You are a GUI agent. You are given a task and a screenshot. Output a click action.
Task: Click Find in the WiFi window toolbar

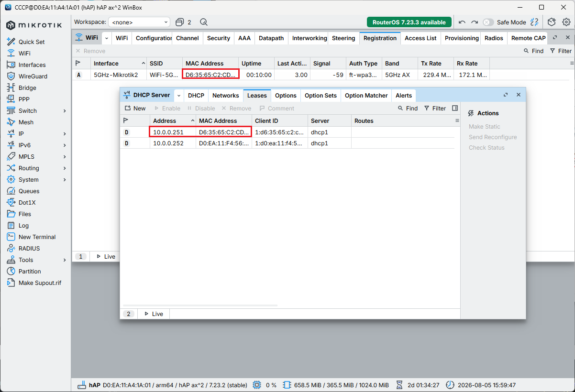click(533, 51)
